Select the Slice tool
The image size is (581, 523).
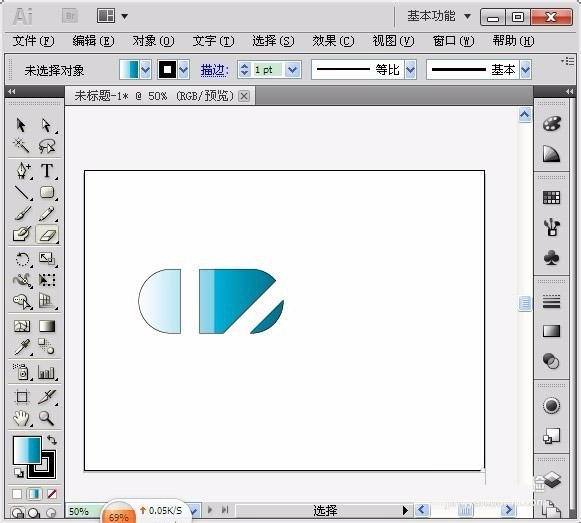[x=47, y=397]
